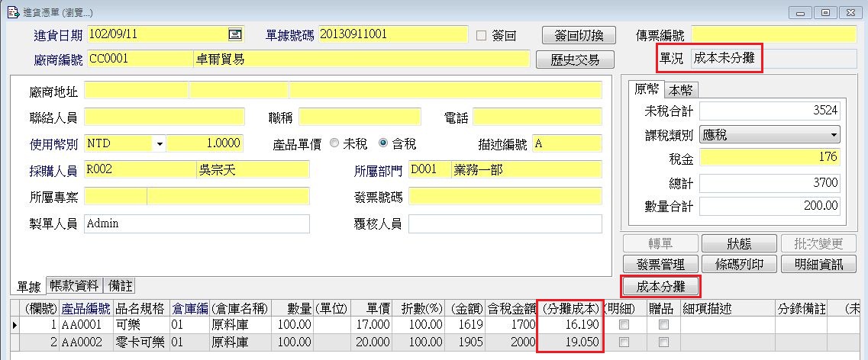Check the 明細 box for 可樂 row

pyautogui.click(x=624, y=325)
